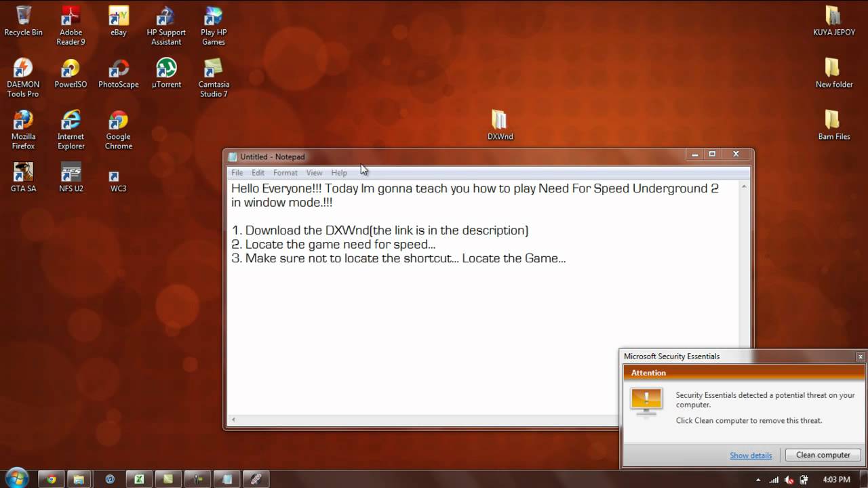Viewport: 868px width, 488px height.
Task: Click the '1. Download the DXWnd' line
Action: (380, 230)
